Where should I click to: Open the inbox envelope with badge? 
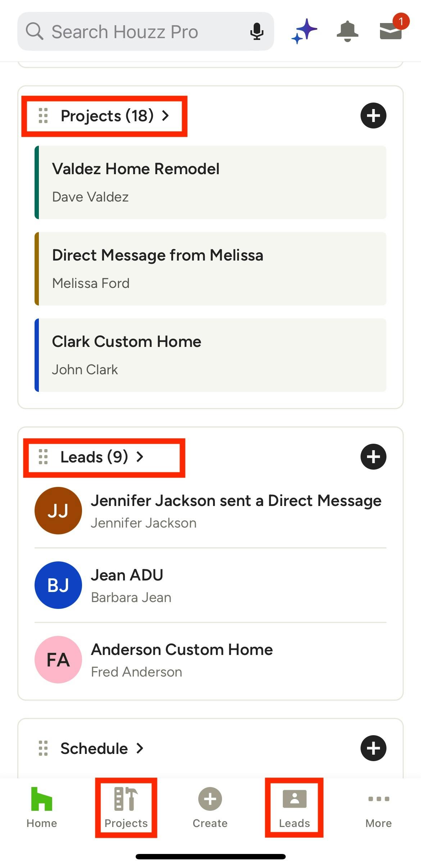391,30
